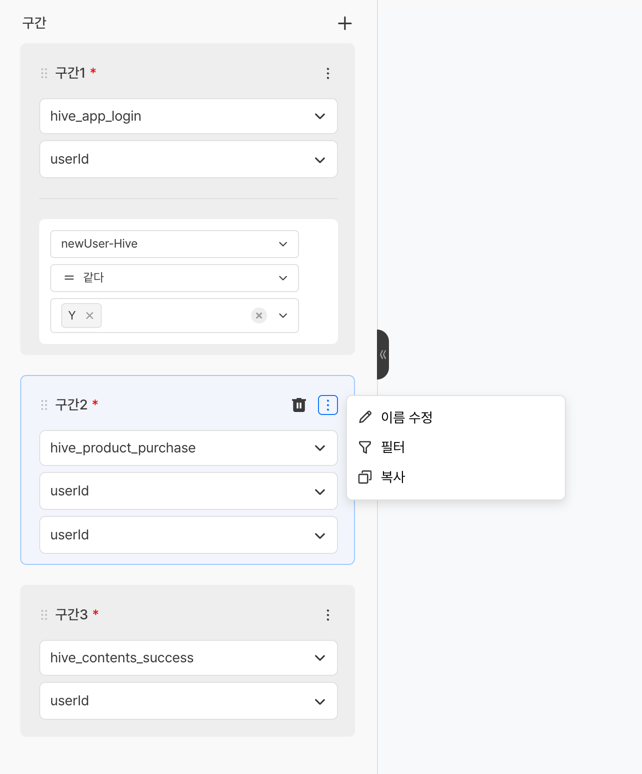Open the 구간3 three-dot options menu

(328, 615)
